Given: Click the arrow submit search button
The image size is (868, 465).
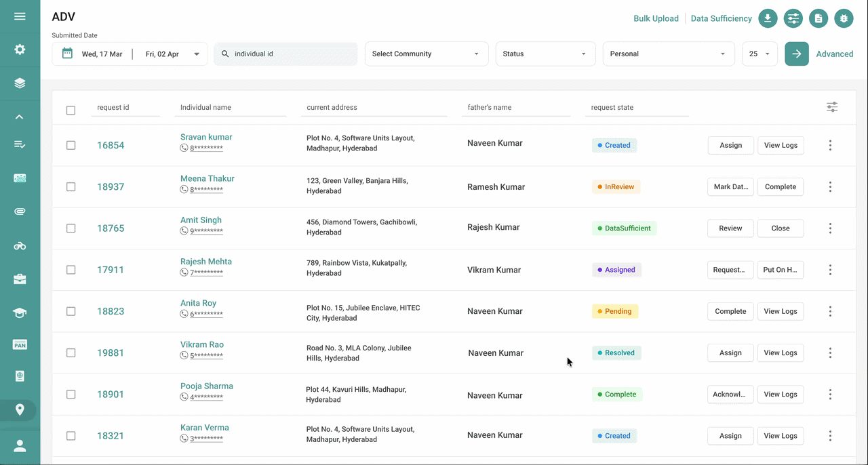Looking at the screenshot, I should tap(797, 54).
